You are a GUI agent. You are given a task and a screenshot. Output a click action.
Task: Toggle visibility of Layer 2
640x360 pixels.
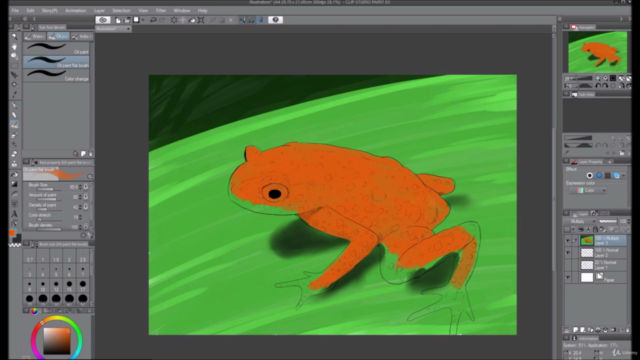tap(568, 253)
